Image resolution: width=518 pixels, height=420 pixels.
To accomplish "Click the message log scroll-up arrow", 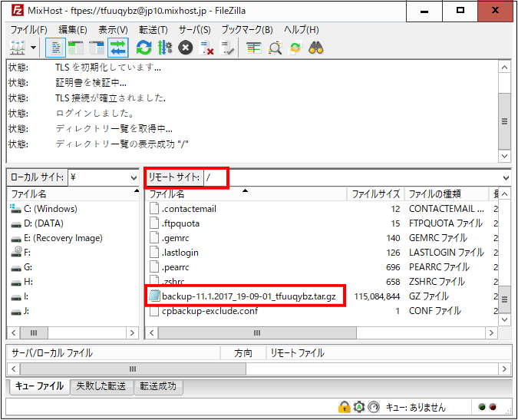I will (504, 68).
